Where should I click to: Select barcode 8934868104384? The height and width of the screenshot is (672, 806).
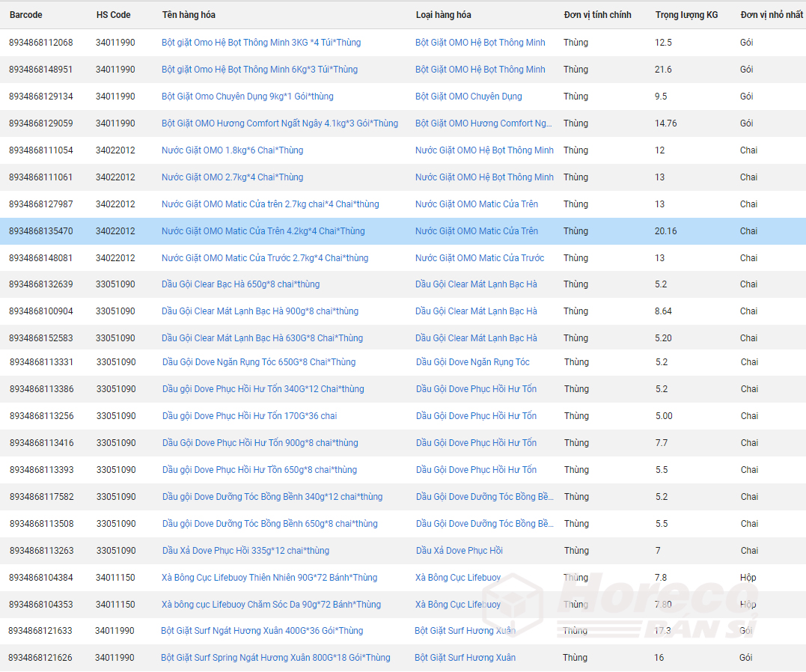tap(41, 578)
